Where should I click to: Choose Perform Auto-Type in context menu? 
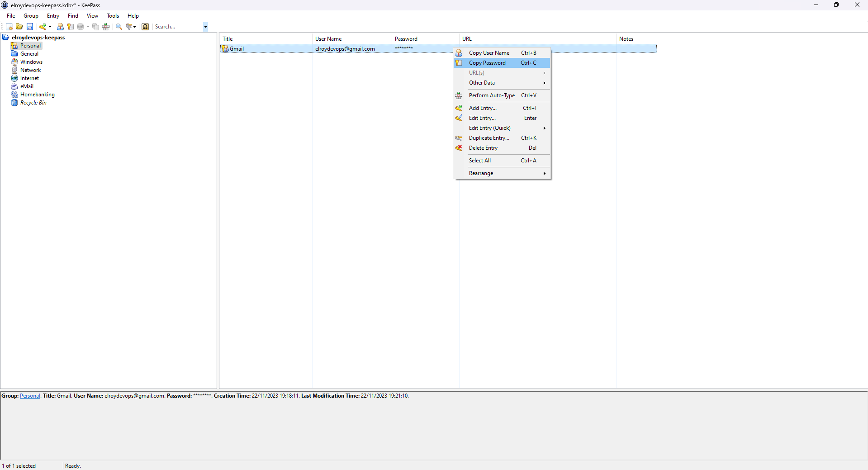coord(502,95)
